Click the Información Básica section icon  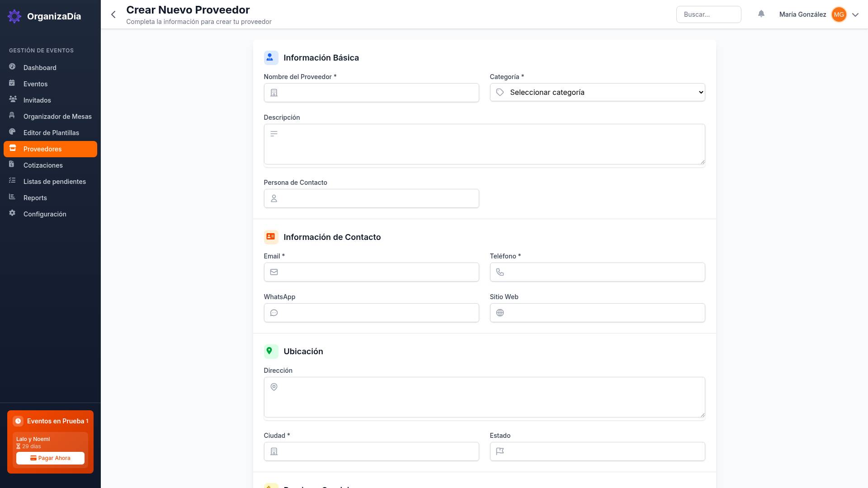point(271,57)
